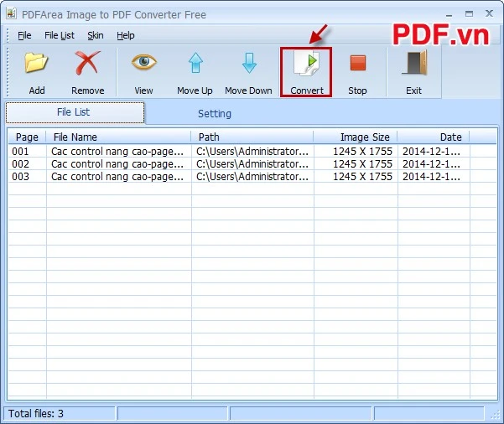The height and width of the screenshot is (424, 504).
Task: Close the converter window
Action: [x=489, y=13]
